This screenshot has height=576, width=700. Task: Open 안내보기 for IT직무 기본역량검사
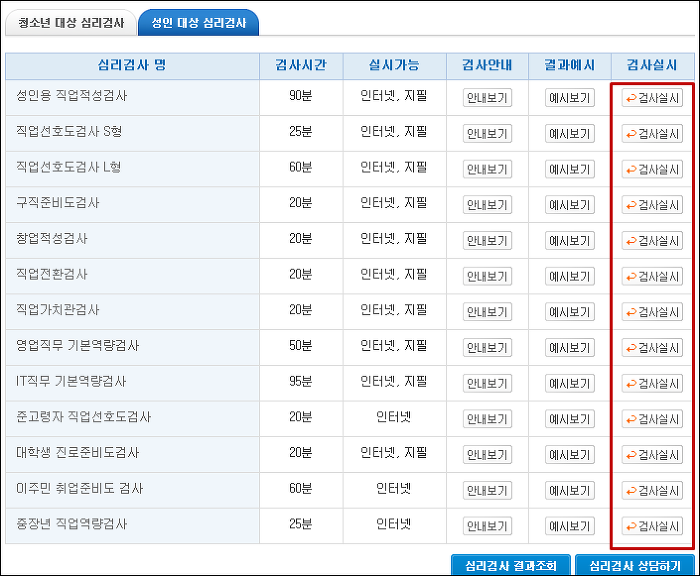(x=487, y=383)
